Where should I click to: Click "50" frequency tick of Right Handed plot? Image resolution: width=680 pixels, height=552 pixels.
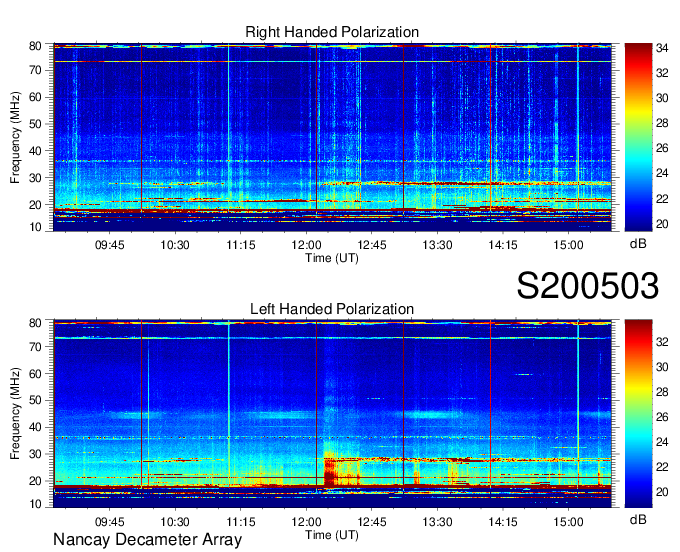pos(36,124)
